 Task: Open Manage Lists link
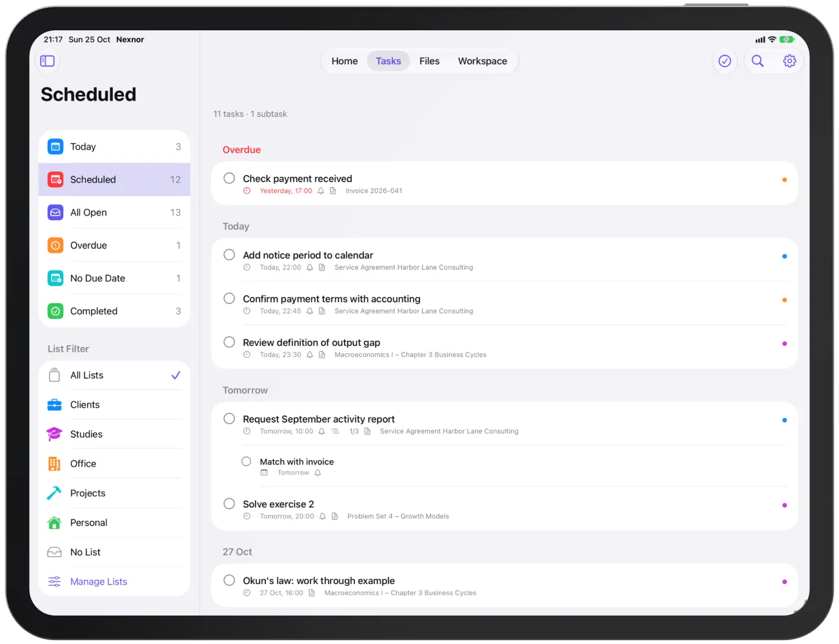tap(99, 582)
